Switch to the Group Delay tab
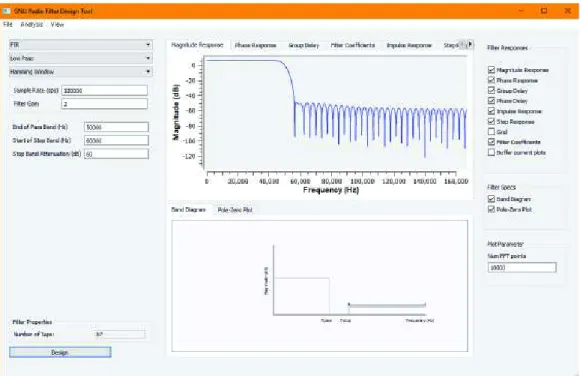Viewport: 580px width, 376px height. [x=304, y=45]
